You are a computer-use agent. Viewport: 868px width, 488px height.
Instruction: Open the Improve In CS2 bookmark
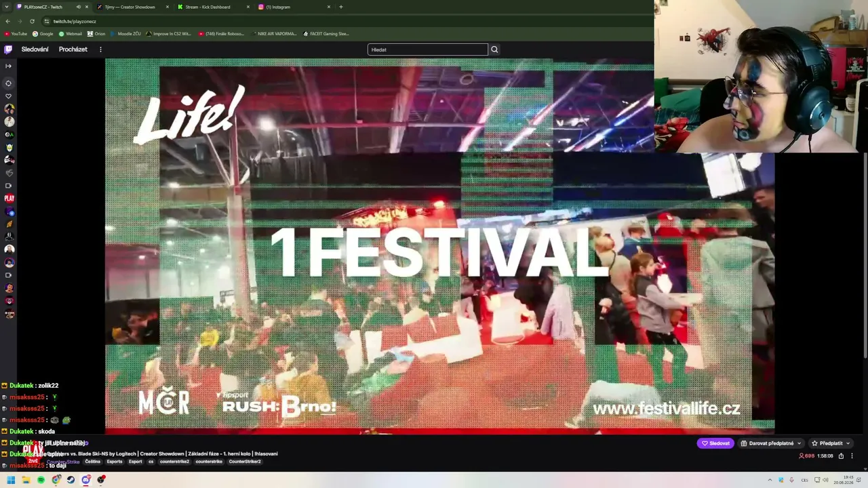(168, 34)
